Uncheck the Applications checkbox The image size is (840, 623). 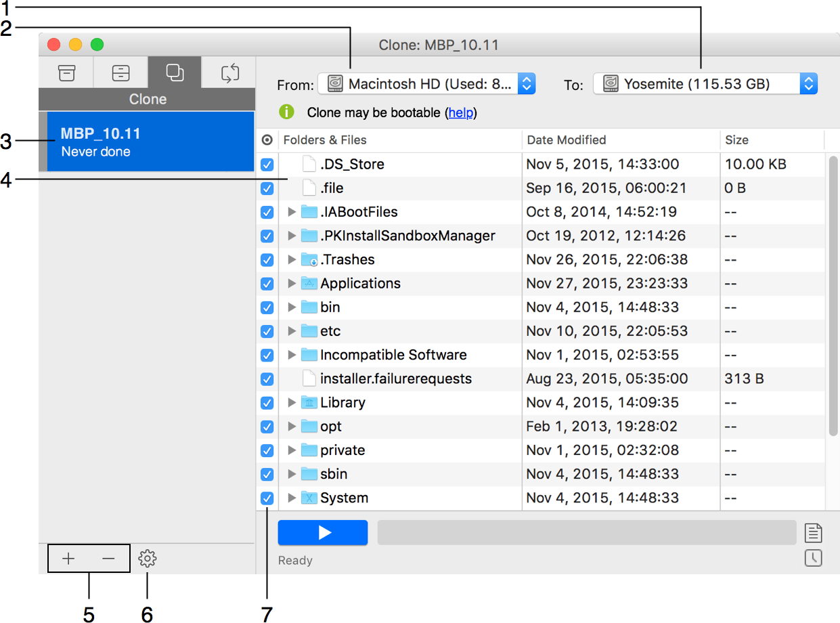click(x=267, y=284)
